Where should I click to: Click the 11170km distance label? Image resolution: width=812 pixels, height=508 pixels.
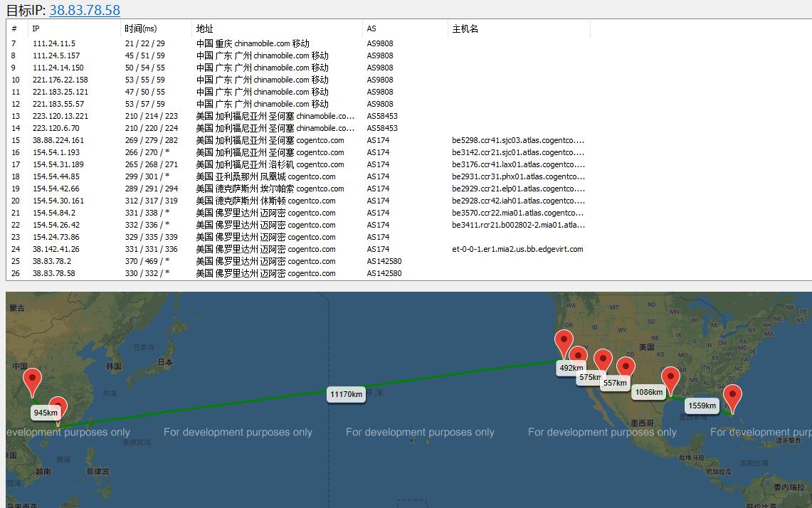[347, 394]
